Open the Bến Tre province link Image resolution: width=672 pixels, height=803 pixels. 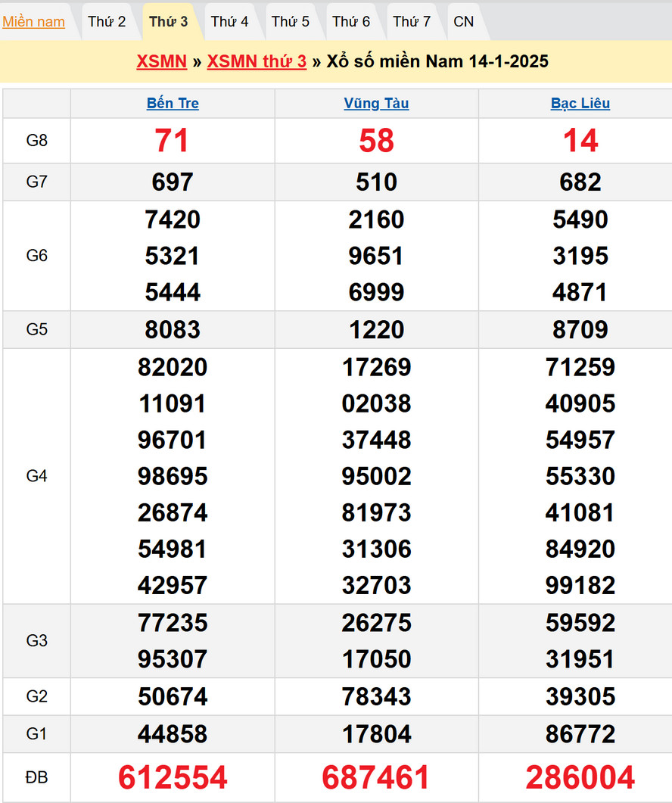(x=173, y=104)
